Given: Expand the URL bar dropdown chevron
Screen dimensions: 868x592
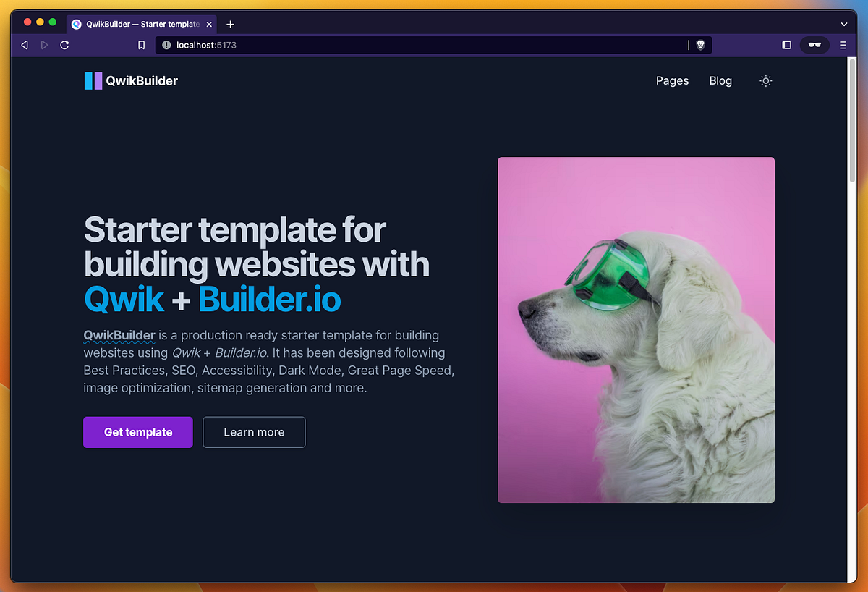Looking at the screenshot, I should (843, 24).
